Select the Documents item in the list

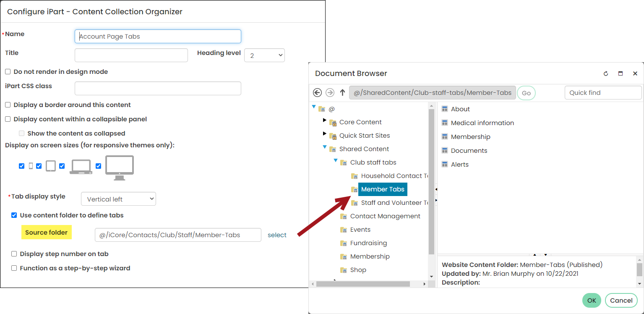(x=469, y=151)
